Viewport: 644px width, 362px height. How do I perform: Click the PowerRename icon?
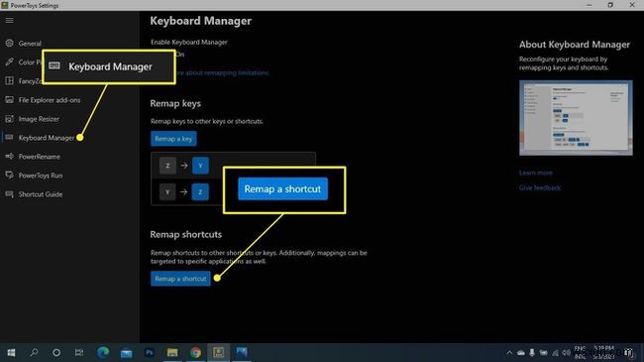pos(10,156)
